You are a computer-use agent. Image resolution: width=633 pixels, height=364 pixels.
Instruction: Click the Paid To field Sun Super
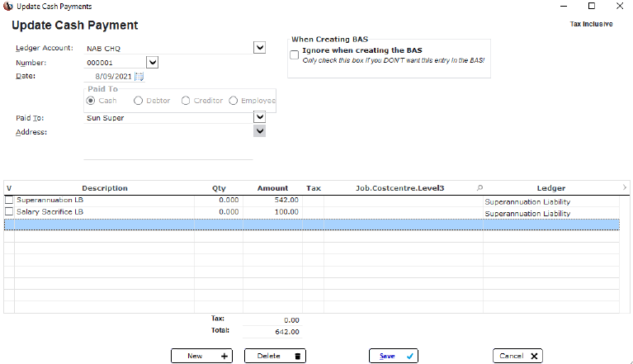tap(168, 118)
